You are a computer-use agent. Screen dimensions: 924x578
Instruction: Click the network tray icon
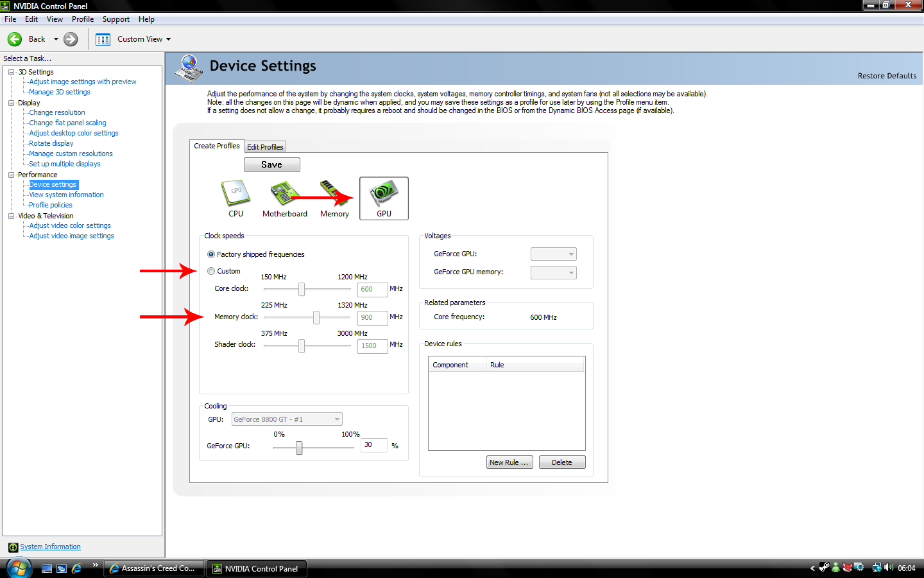(x=877, y=568)
